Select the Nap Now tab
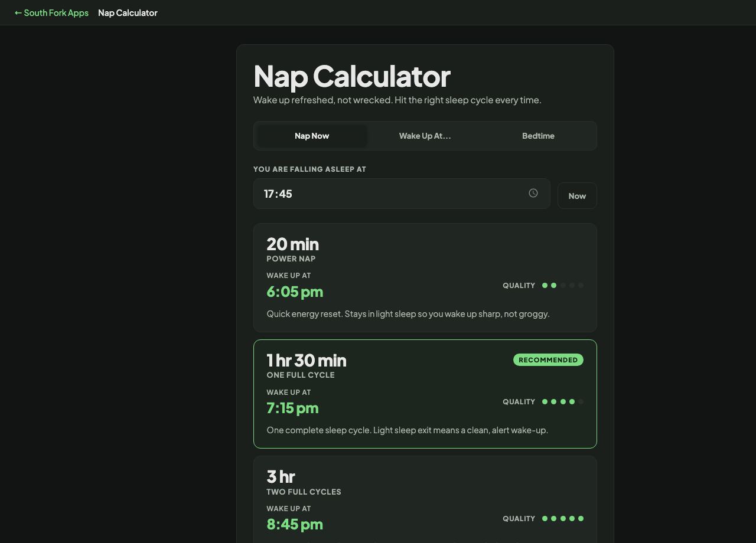The height and width of the screenshot is (543, 756). point(312,136)
